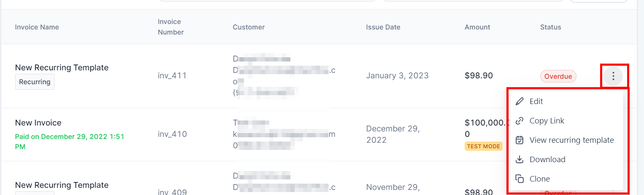Screen dimensions: 644x195
Task: Click the Invoice Number column header
Action: (170, 27)
